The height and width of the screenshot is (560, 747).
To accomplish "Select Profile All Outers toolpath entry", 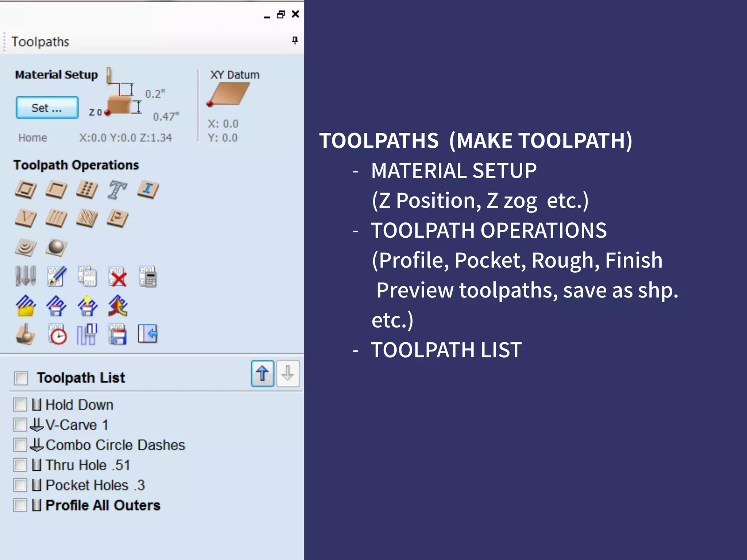I will coord(102,505).
